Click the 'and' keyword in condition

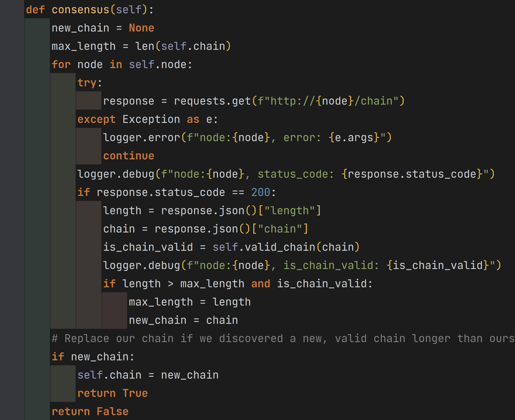pos(261,284)
